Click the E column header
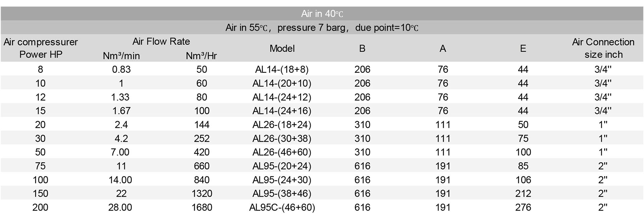 pos(523,48)
